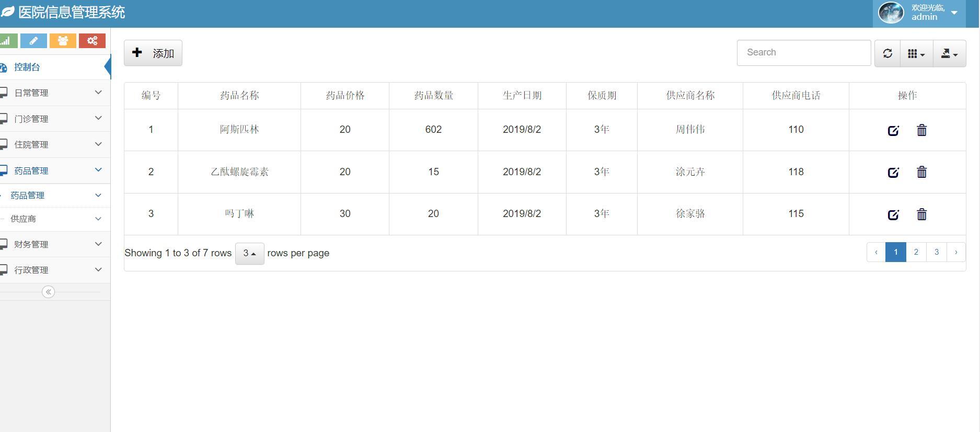Click chevron beside 财务管理
The height and width of the screenshot is (432, 980).
click(x=98, y=244)
